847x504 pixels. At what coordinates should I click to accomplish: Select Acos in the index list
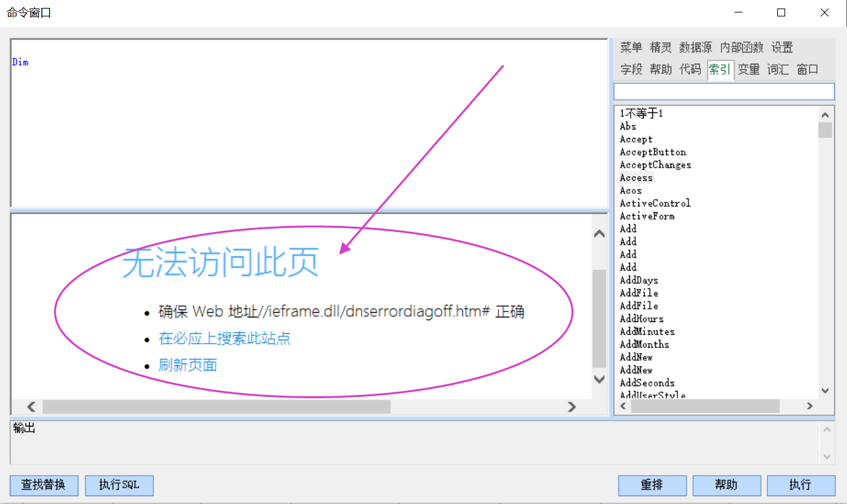(631, 191)
